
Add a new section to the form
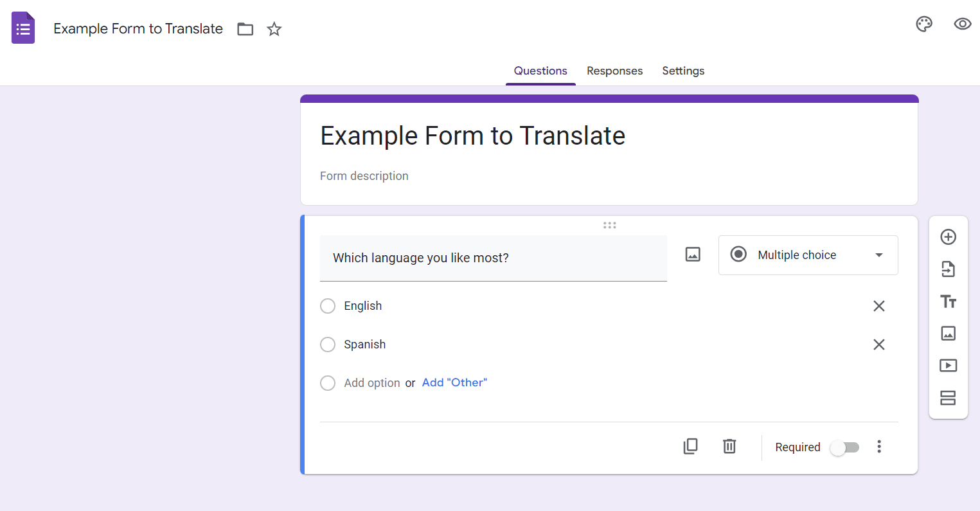tap(948, 397)
